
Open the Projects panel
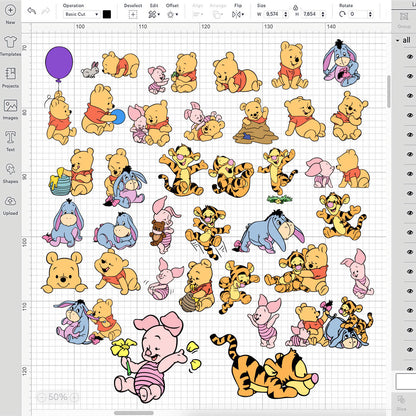(10, 77)
